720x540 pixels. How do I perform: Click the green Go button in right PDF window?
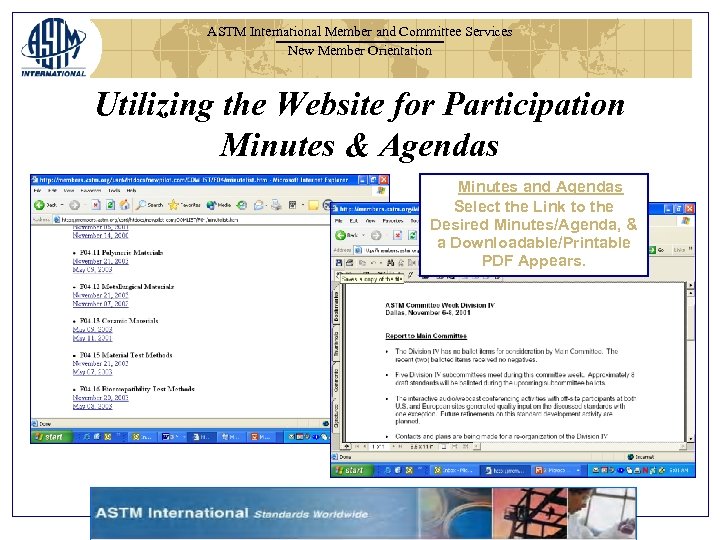pyautogui.click(x=657, y=250)
